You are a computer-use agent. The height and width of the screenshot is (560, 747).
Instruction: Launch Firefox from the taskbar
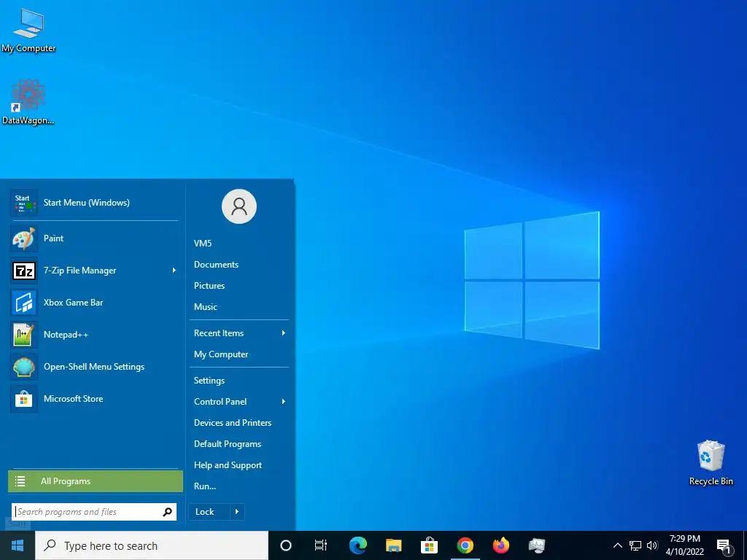pyautogui.click(x=500, y=545)
